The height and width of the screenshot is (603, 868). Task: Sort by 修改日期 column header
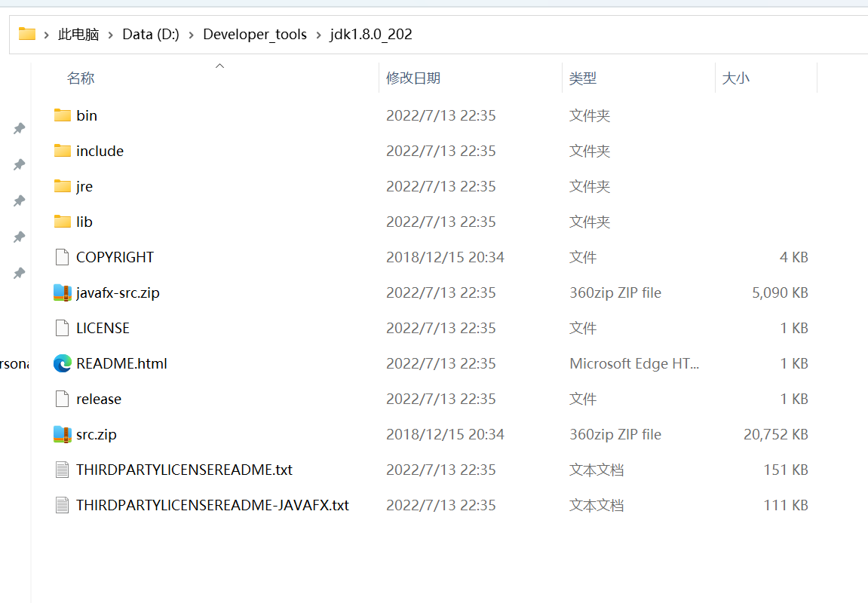pos(413,78)
